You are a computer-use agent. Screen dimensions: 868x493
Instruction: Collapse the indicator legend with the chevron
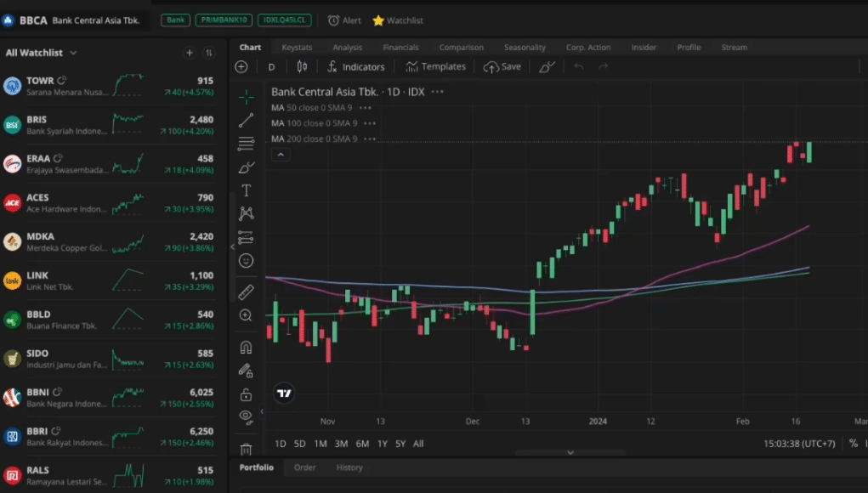pyautogui.click(x=281, y=155)
